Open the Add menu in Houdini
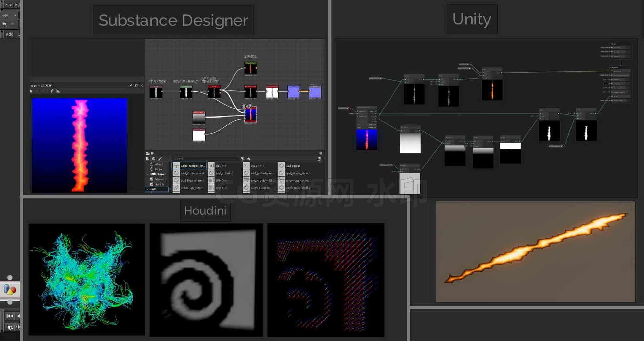This screenshot has height=341, width=644. tap(9, 34)
